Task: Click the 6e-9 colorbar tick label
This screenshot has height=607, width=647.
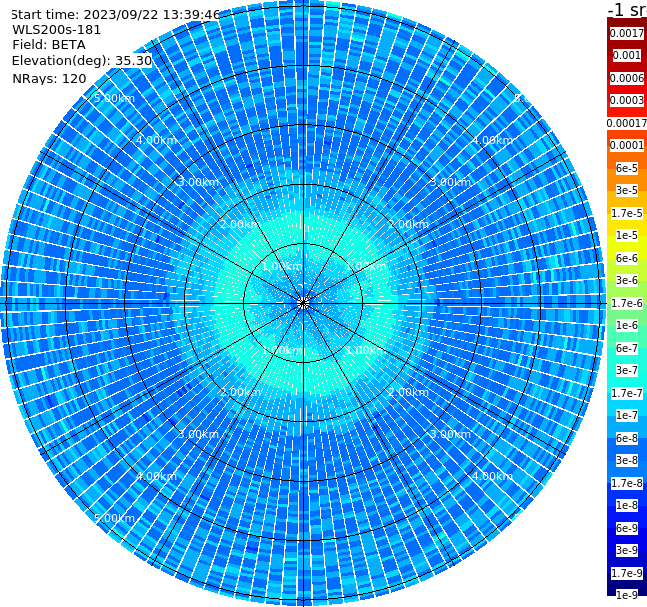Action: pos(627,528)
